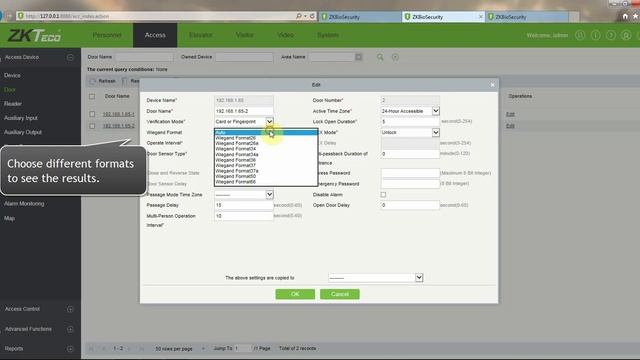Viewport: 640px width, 360px height.
Task: Select Device in the sidebar
Action: coord(12,76)
